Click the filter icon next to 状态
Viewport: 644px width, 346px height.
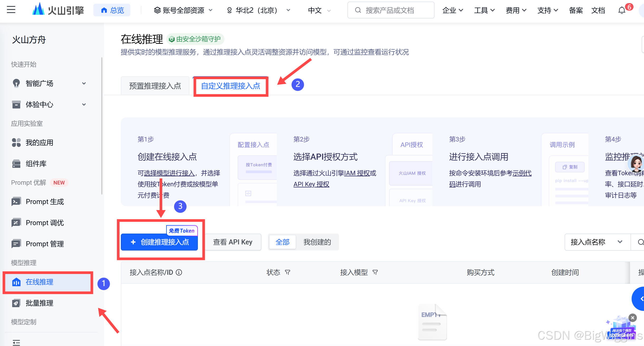pos(288,272)
